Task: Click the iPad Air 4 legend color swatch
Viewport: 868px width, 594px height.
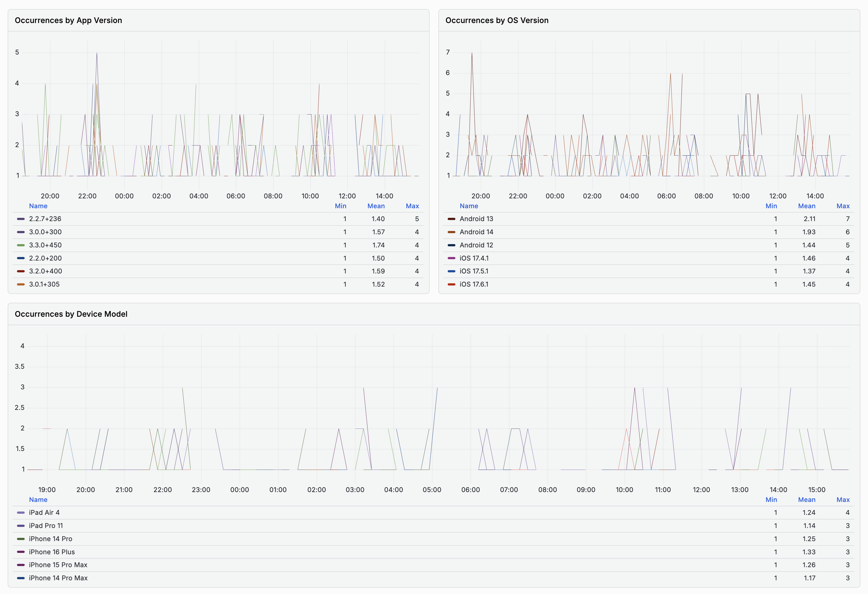Action: click(x=21, y=513)
